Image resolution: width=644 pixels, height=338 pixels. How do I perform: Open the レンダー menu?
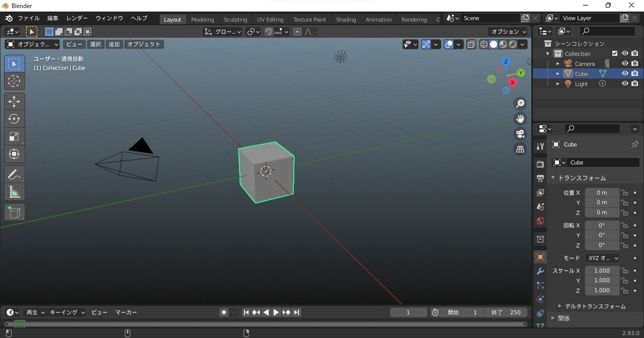click(77, 18)
